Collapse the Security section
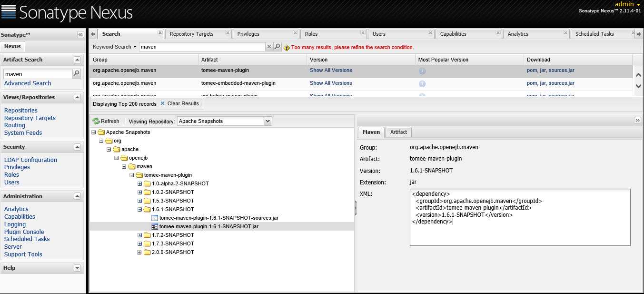Image resolution: width=644 pixels, height=294 pixels. click(77, 147)
